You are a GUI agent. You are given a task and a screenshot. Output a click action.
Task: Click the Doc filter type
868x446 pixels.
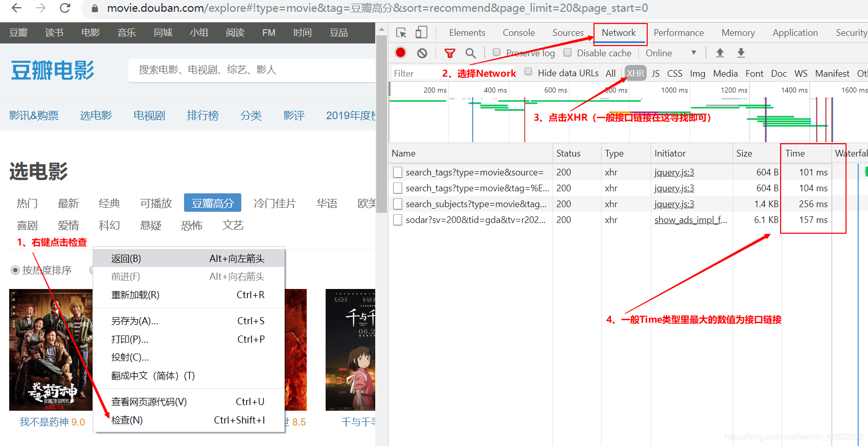[x=779, y=73]
